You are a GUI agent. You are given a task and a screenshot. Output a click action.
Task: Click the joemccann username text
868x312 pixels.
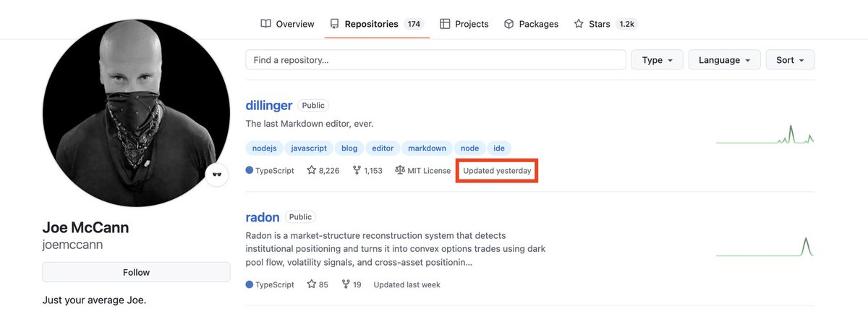72,245
